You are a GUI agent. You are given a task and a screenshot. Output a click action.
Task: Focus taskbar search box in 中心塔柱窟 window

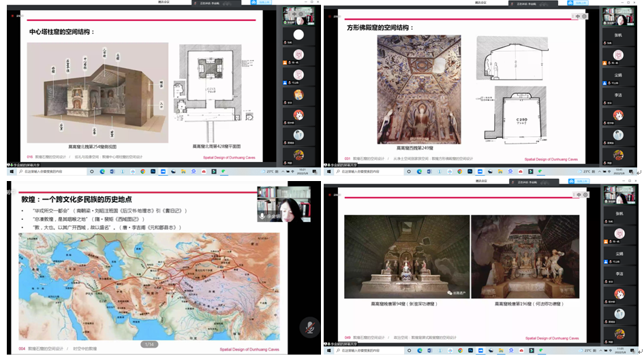click(x=52, y=172)
